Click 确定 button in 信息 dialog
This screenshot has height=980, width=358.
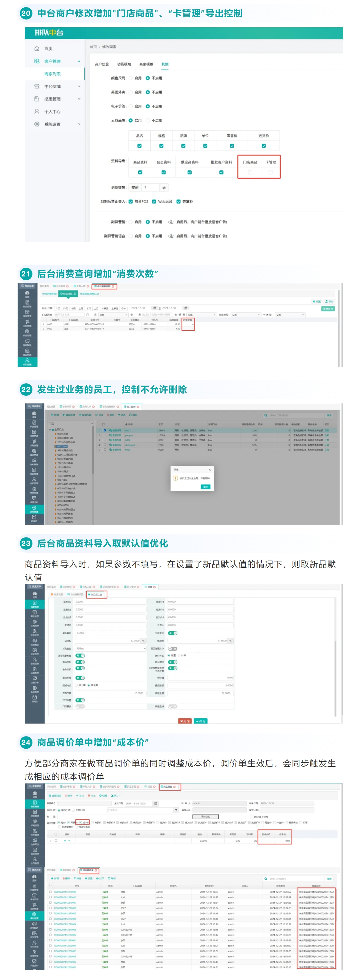tap(205, 487)
